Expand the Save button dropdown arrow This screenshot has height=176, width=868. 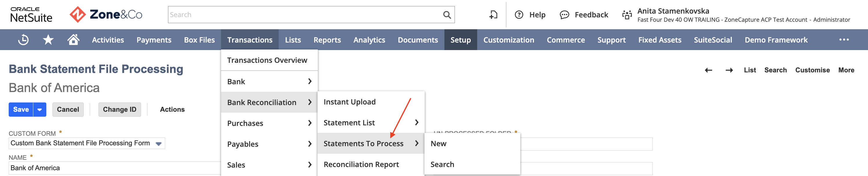pos(40,109)
